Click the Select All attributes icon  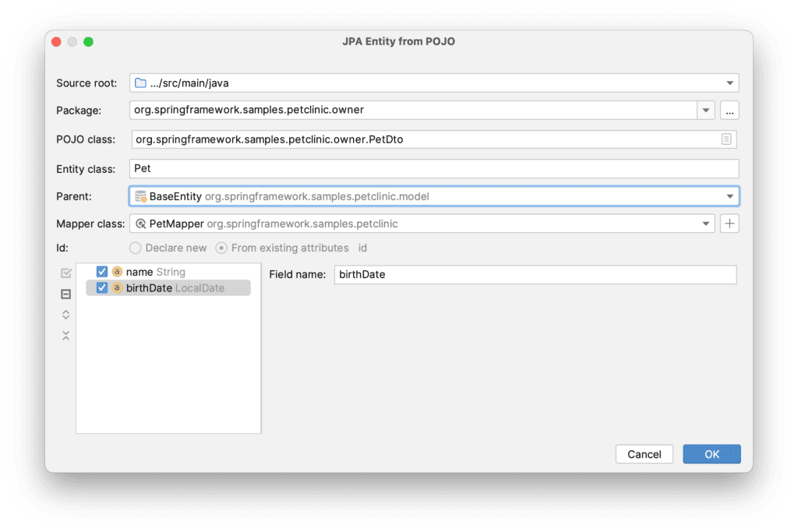[x=66, y=273]
